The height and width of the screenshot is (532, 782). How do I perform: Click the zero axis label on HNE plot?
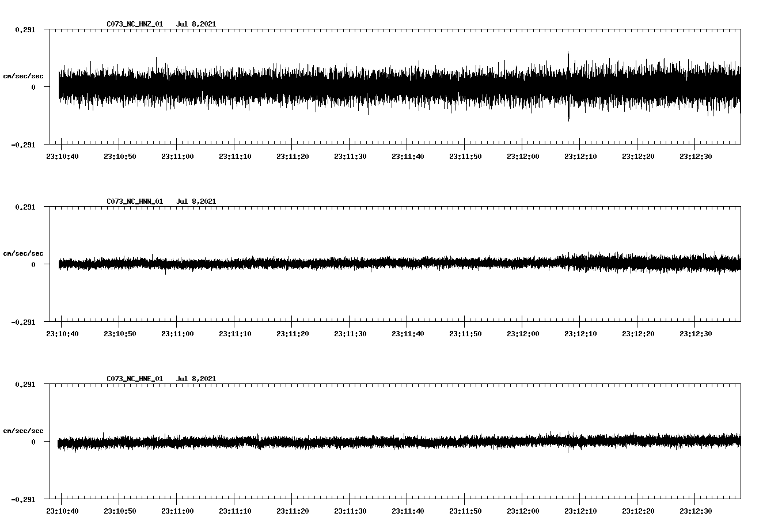pyautogui.click(x=33, y=442)
